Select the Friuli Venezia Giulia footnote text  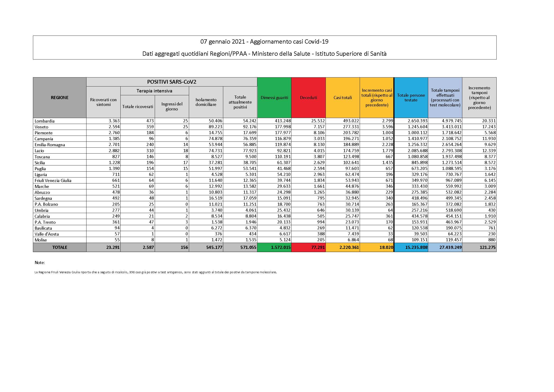[x=156, y=272]
